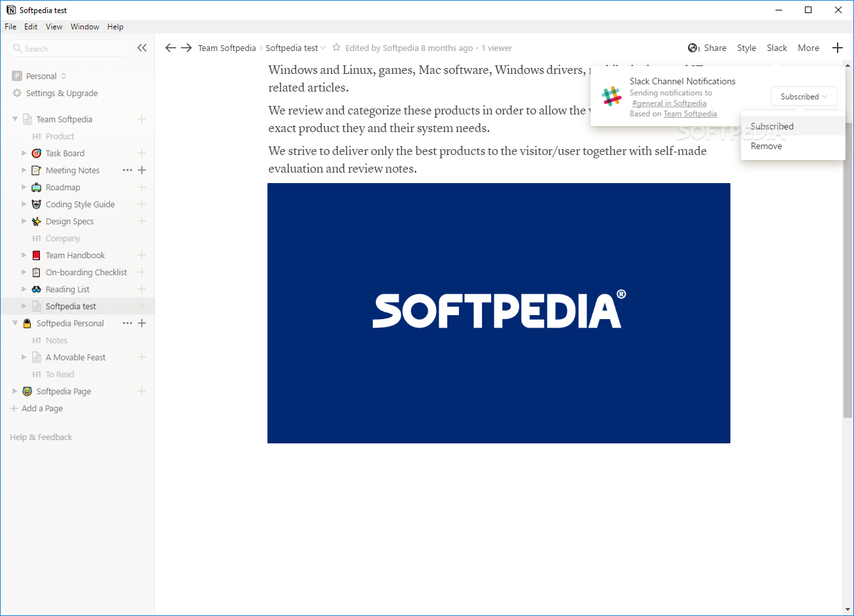Go back with the left arrow
854x616 pixels.
pyautogui.click(x=171, y=48)
